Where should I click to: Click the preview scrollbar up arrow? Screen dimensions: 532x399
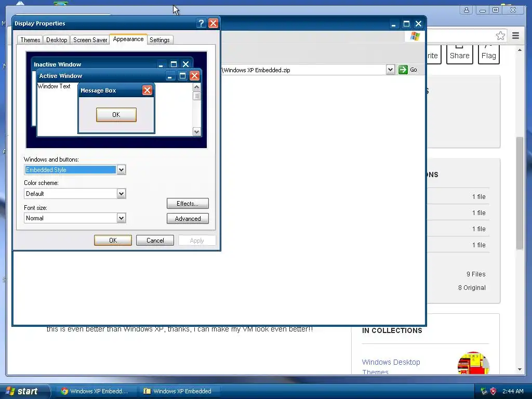tap(196, 87)
